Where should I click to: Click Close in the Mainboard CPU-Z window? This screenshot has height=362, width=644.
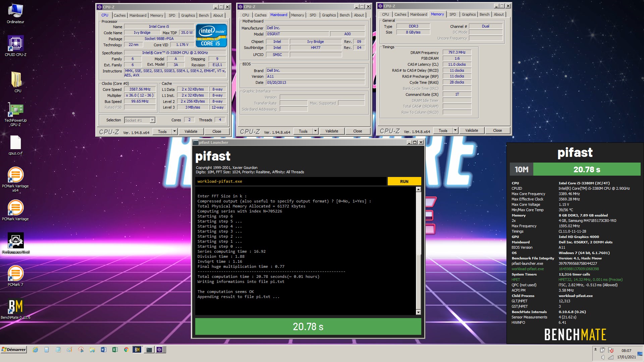tap(358, 131)
